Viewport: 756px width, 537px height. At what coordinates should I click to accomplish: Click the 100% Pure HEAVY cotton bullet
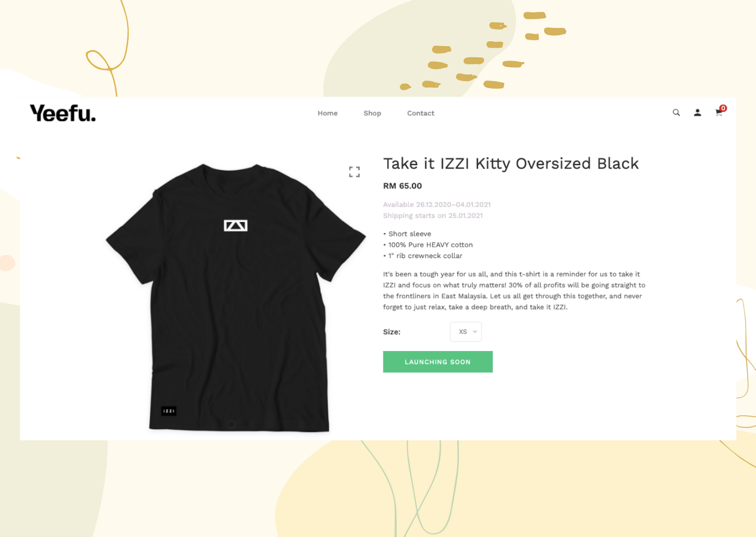point(428,245)
